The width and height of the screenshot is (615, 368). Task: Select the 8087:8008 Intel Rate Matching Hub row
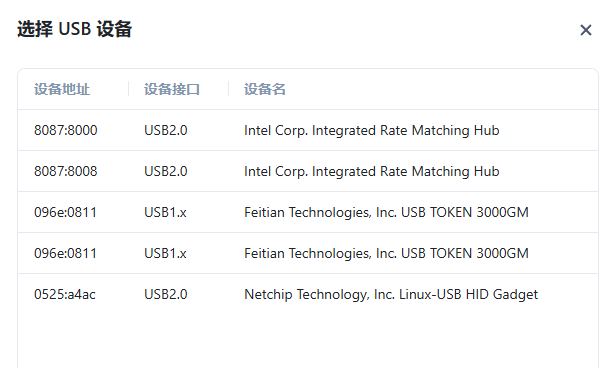[308, 171]
